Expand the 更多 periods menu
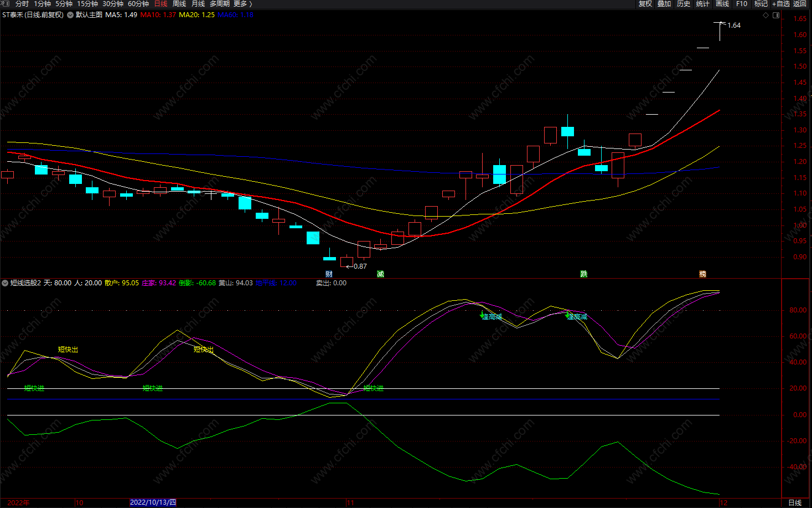The width and height of the screenshot is (812, 508). coord(242,4)
